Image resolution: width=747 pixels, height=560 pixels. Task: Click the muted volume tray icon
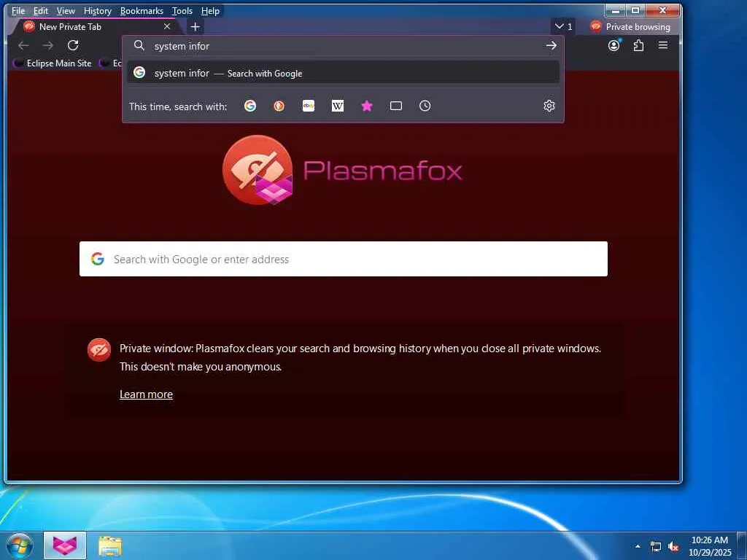[673, 546]
